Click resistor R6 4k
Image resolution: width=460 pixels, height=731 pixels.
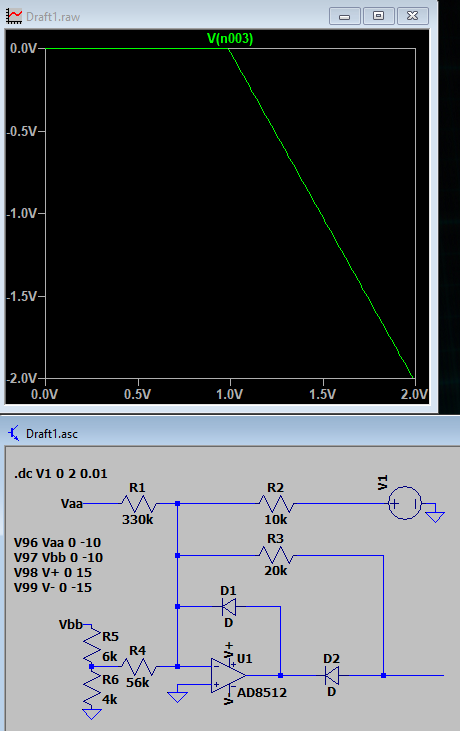pos(92,688)
